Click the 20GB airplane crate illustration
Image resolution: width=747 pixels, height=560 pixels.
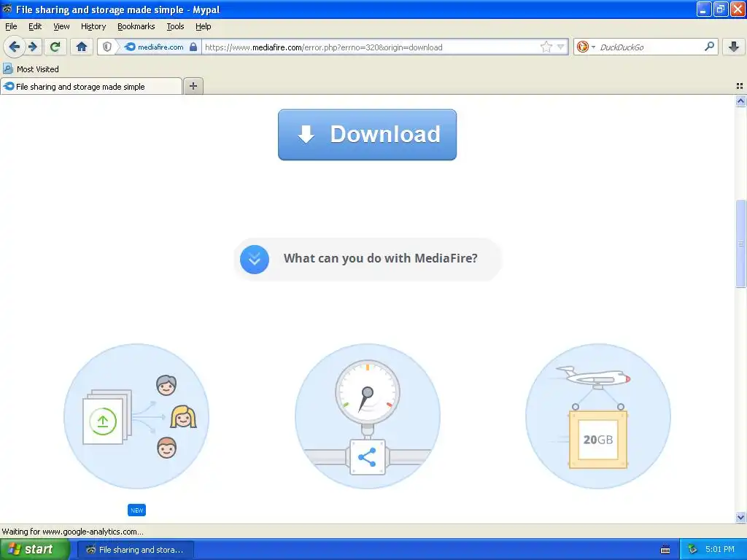pyautogui.click(x=598, y=416)
